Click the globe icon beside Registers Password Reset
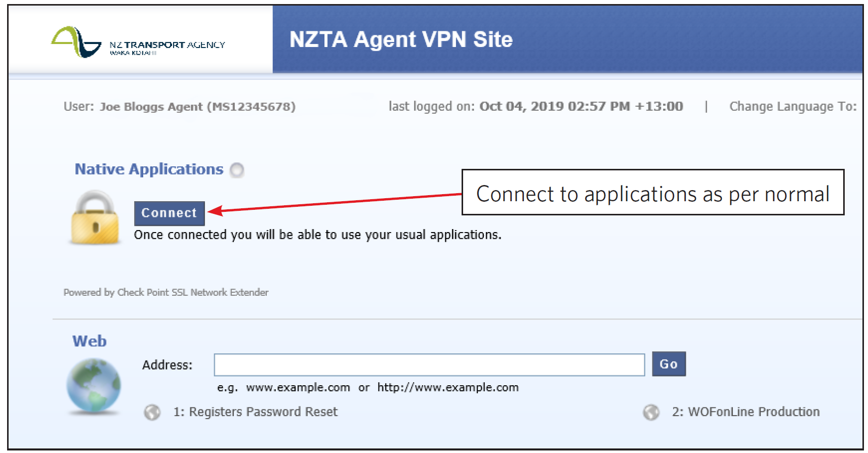 (152, 413)
